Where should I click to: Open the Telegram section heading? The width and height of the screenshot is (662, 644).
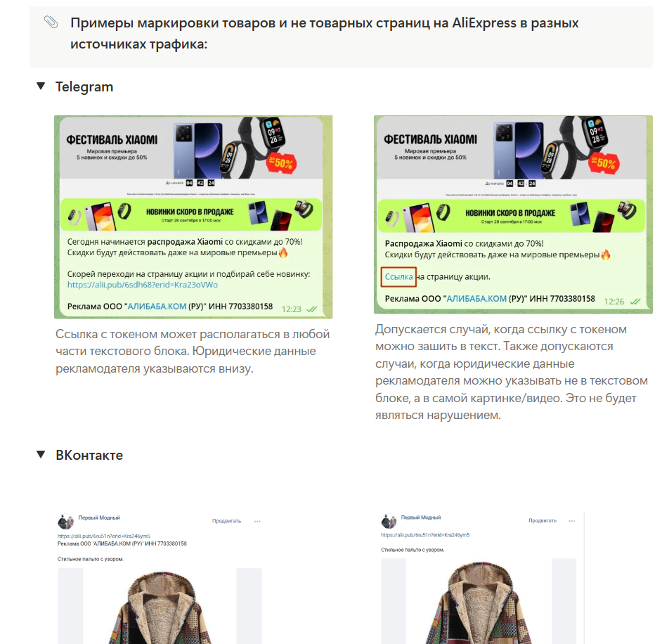84,86
